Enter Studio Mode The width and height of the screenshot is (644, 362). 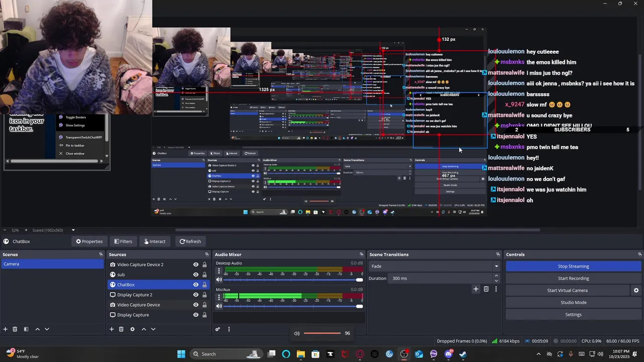click(x=574, y=303)
